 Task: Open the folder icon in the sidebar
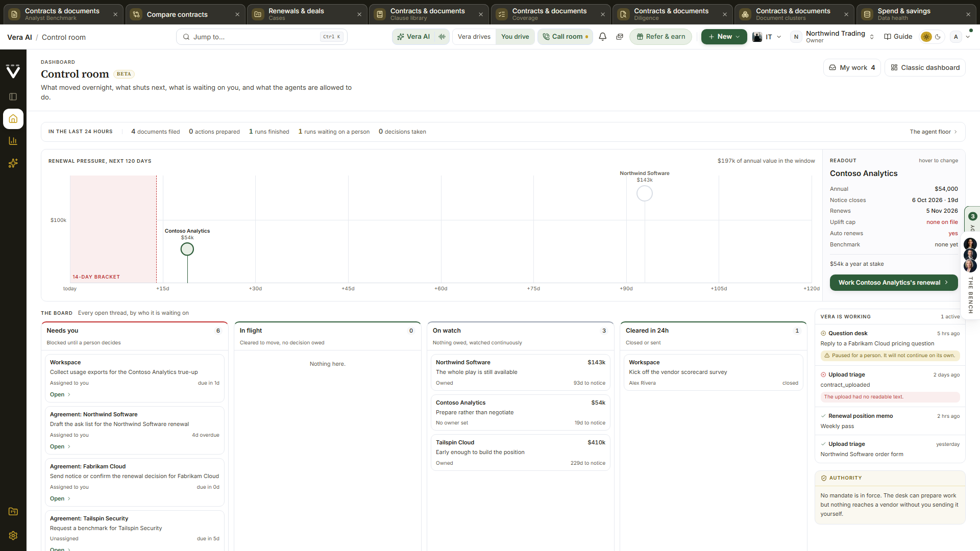point(13,512)
